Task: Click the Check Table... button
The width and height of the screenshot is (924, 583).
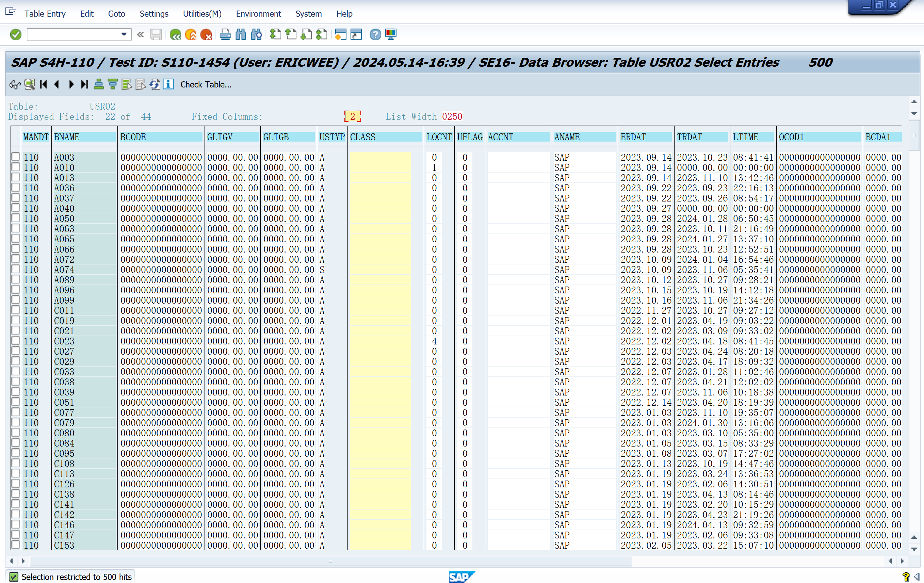Action: 206,84
